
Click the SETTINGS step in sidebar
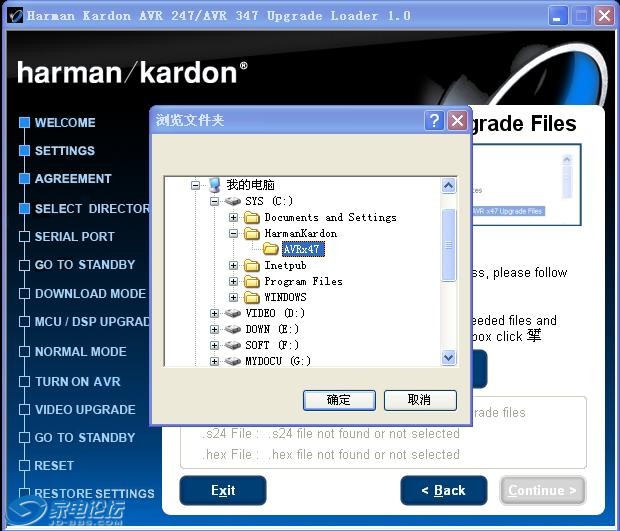click(65, 151)
